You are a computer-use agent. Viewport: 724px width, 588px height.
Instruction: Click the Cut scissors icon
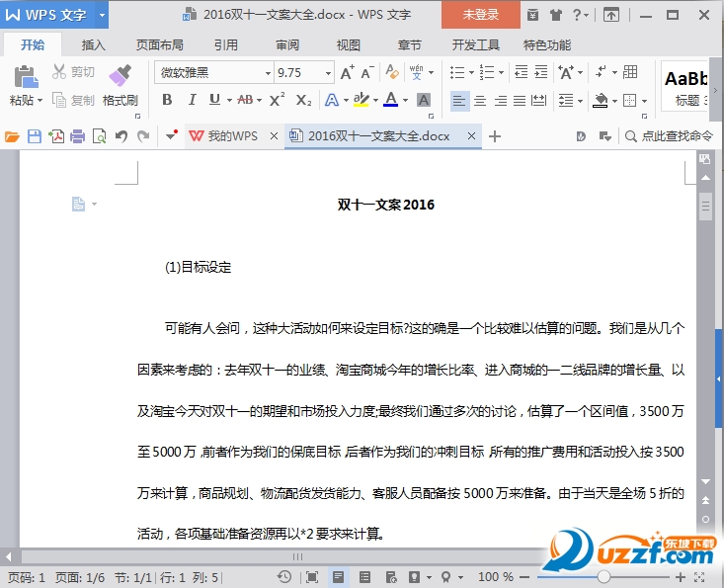[59, 71]
